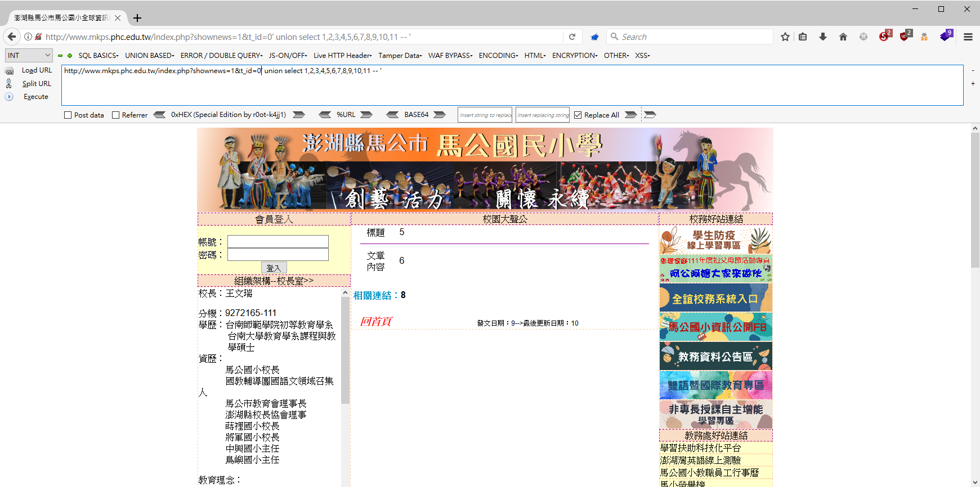This screenshot has width=980, height=487.
Task: Click the Split URL scissors icon
Action: pos(8,83)
